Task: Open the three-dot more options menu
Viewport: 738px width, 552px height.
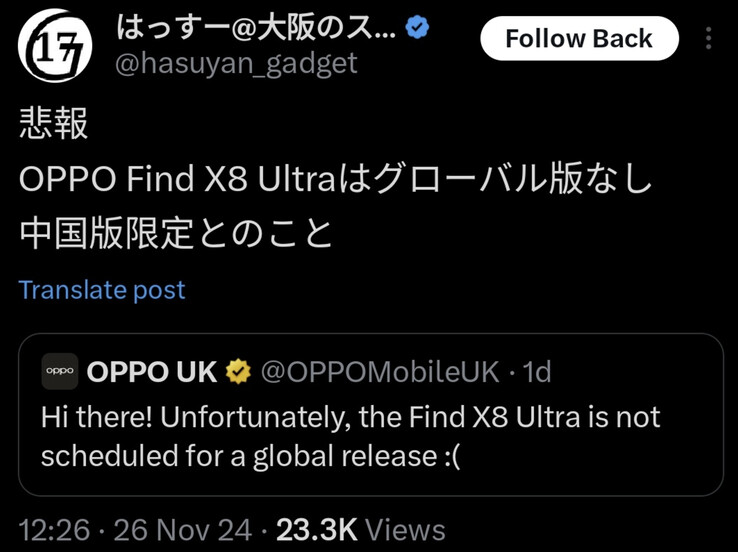Action: point(708,39)
